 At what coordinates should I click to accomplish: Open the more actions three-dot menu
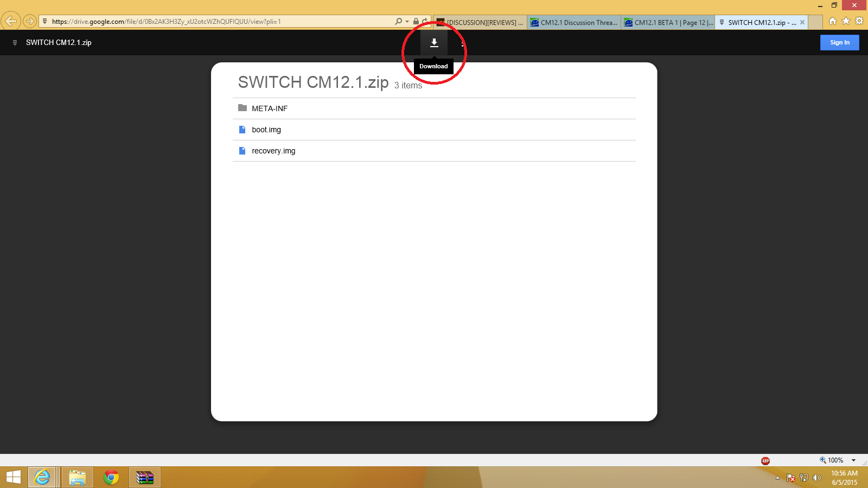click(x=462, y=43)
